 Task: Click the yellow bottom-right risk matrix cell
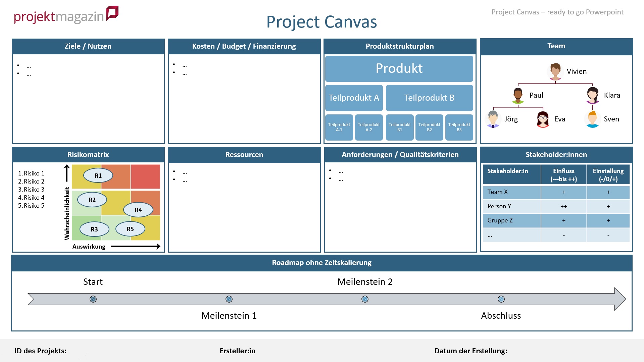pos(146,228)
